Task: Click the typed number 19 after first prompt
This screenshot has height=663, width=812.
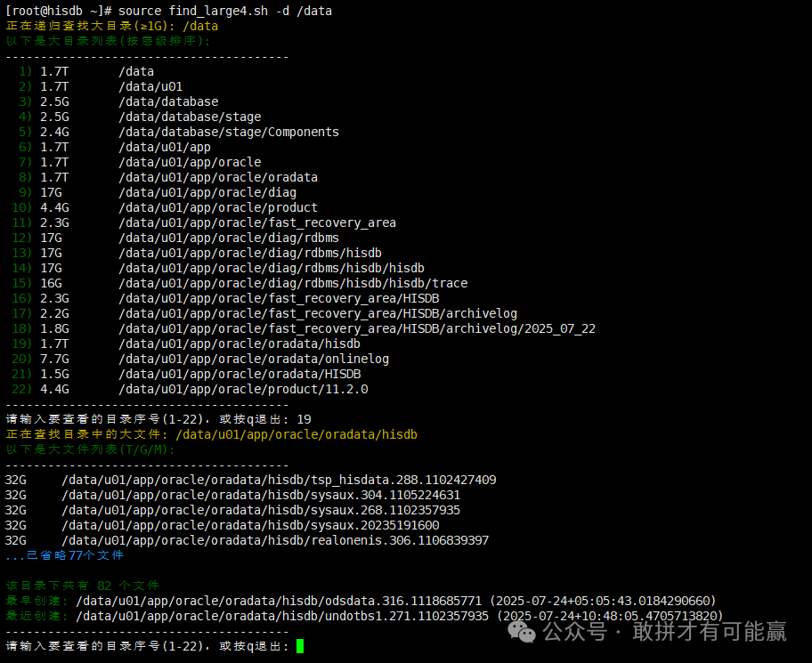Action: click(304, 419)
